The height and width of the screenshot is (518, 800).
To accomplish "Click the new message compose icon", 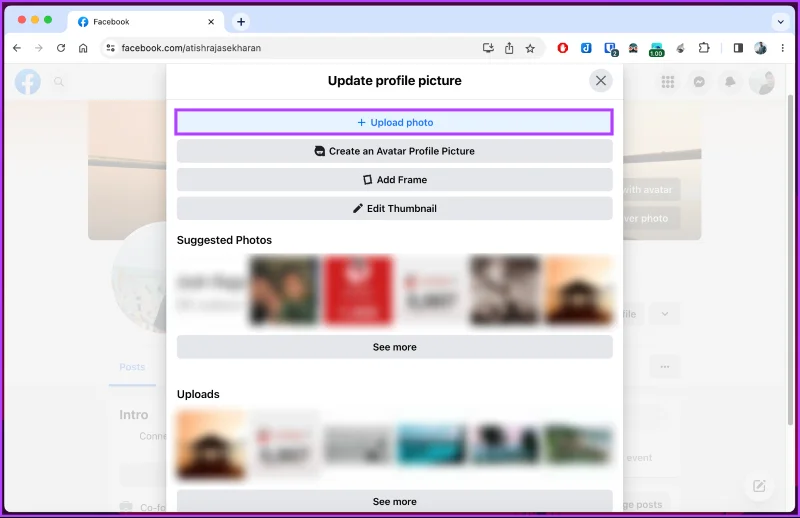I will [759, 486].
